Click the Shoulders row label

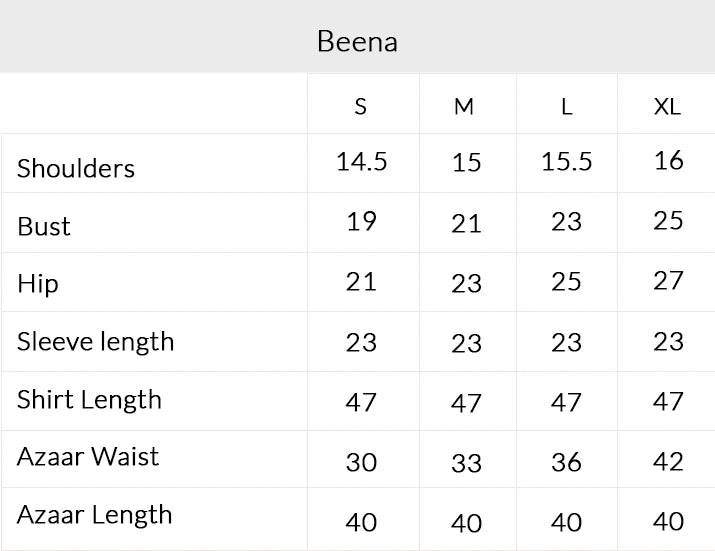click(76, 168)
